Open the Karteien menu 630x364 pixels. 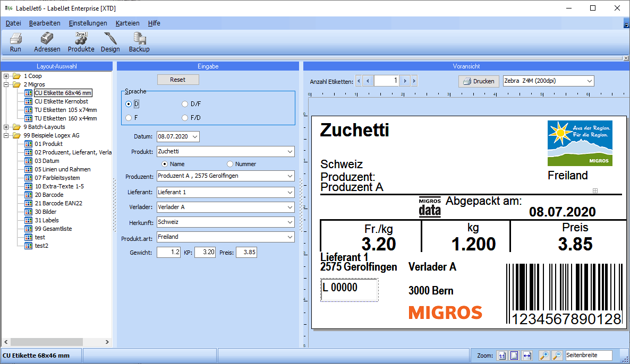[127, 23]
